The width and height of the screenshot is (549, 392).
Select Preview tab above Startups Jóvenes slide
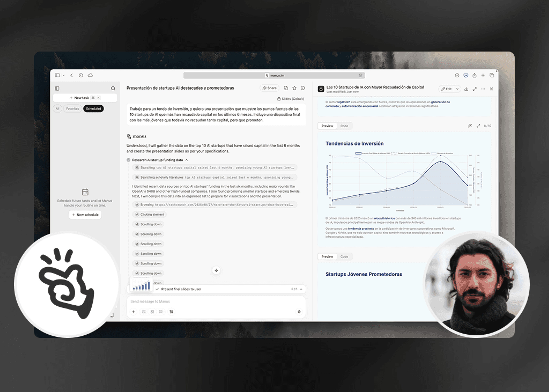[x=327, y=257]
